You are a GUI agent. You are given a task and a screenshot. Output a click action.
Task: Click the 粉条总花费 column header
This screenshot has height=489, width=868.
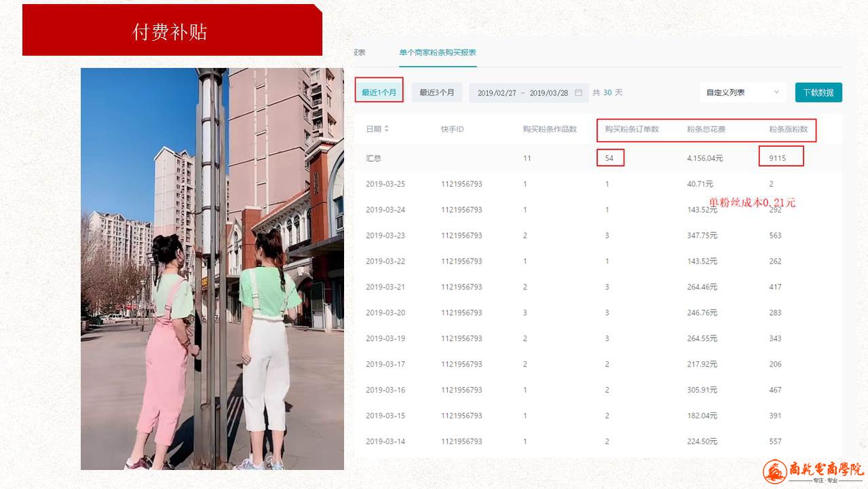(706, 129)
